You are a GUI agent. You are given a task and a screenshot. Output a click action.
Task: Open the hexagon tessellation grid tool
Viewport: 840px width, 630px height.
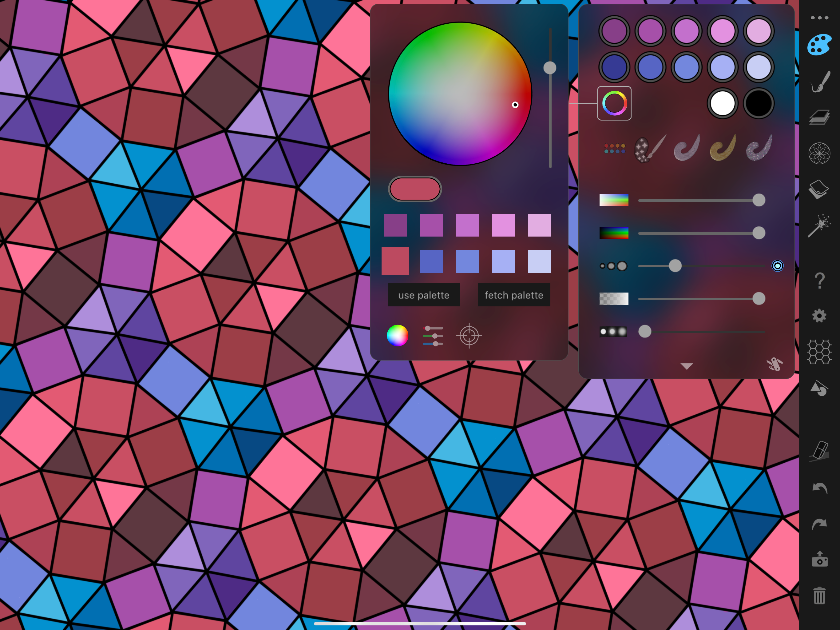pos(819,352)
